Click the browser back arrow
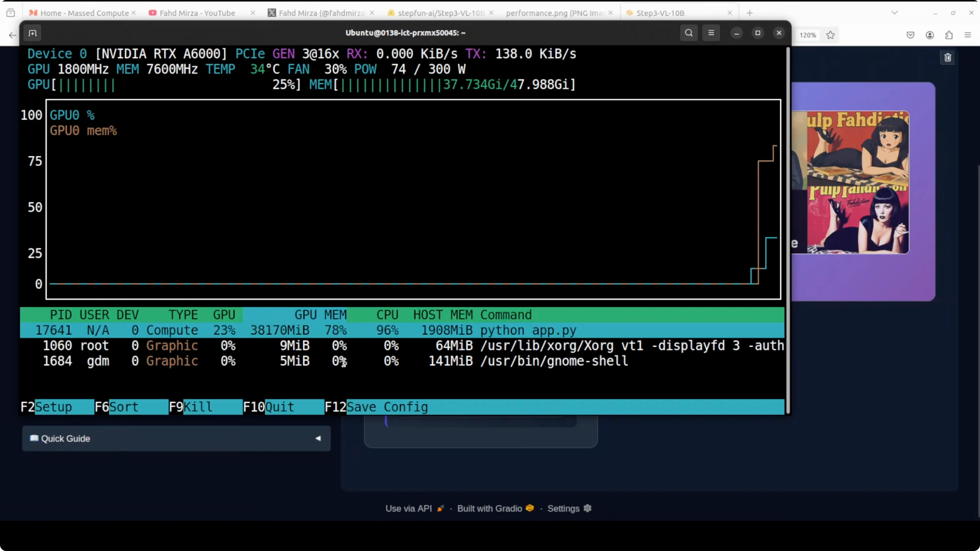This screenshot has height=551, width=980. coord(13,35)
